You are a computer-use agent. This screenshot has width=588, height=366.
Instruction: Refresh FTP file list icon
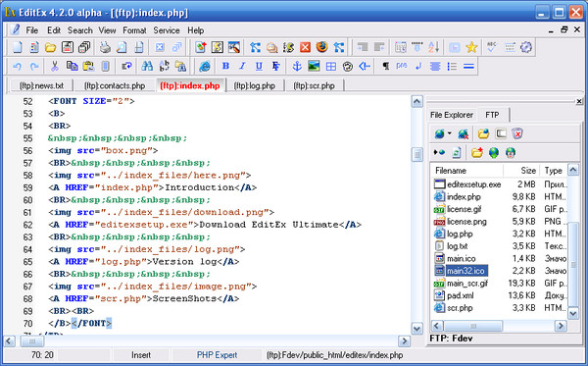pyautogui.click(x=457, y=152)
